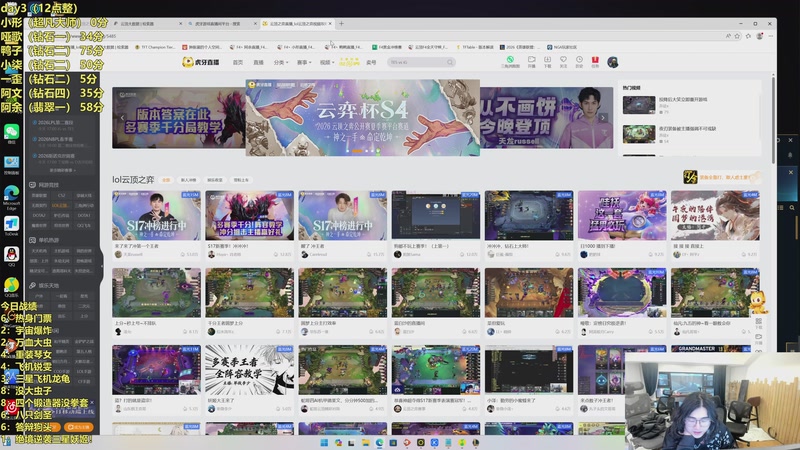Open the 云弈杯S4 banner

click(x=362, y=117)
